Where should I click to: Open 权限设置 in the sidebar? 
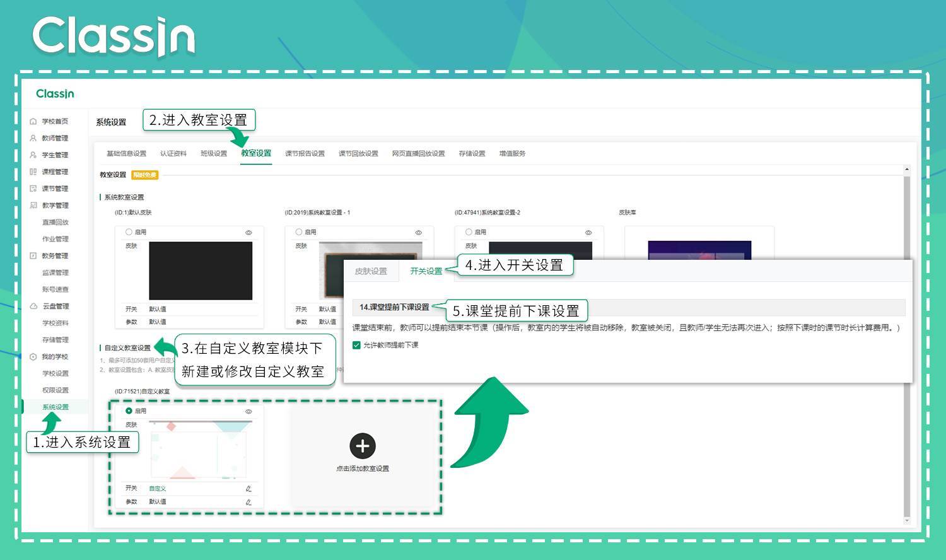coord(55,390)
